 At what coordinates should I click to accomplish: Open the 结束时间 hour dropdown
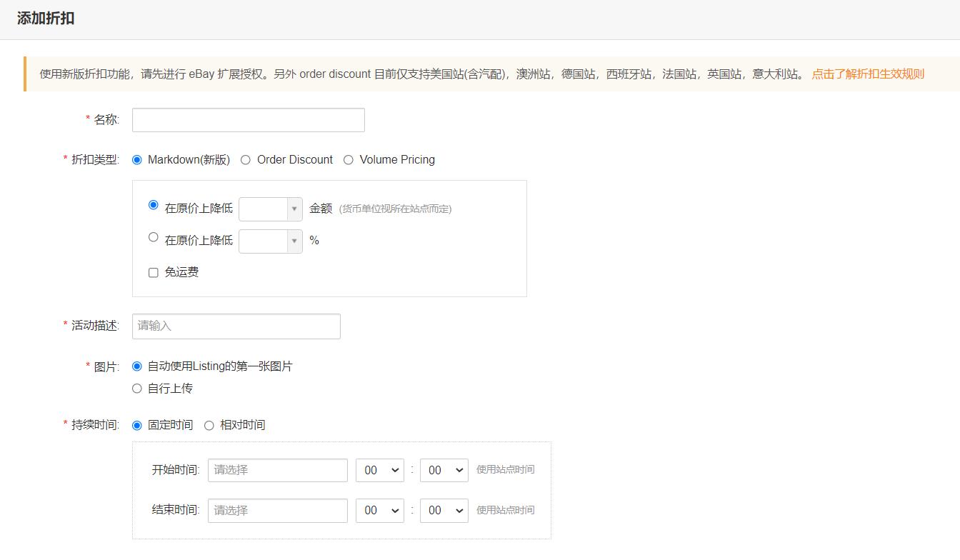tap(379, 510)
